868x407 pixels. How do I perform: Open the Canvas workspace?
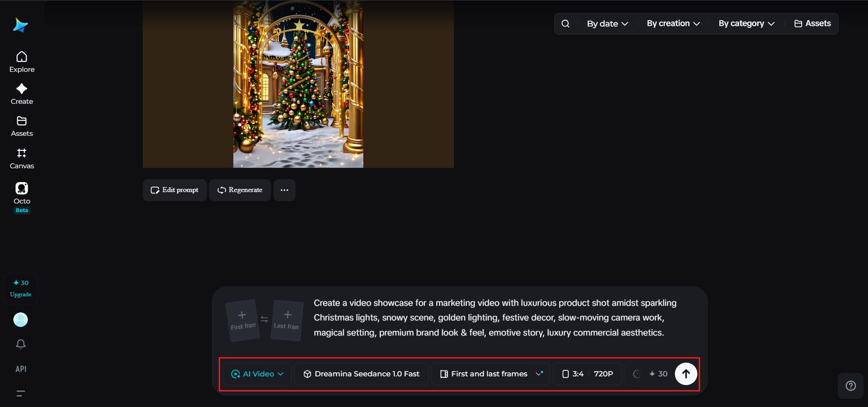(x=22, y=159)
